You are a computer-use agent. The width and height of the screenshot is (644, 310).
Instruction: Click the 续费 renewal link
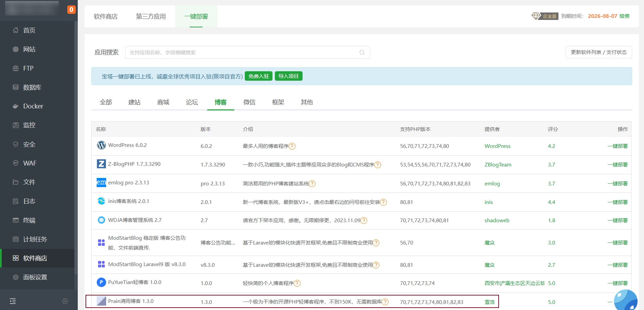point(624,16)
